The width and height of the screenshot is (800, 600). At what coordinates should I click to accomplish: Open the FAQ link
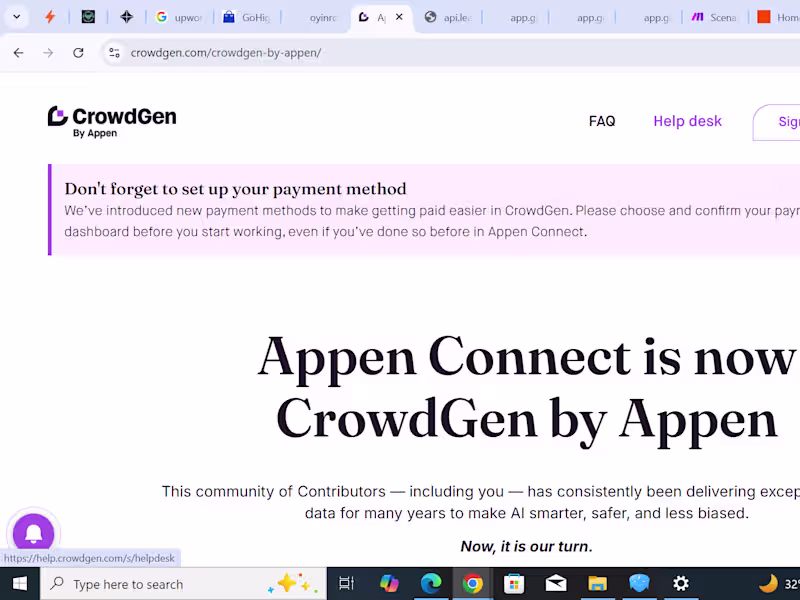pyautogui.click(x=602, y=121)
